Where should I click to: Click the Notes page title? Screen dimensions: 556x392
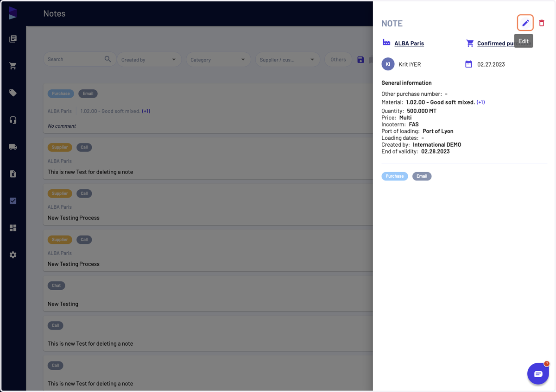pos(54,13)
